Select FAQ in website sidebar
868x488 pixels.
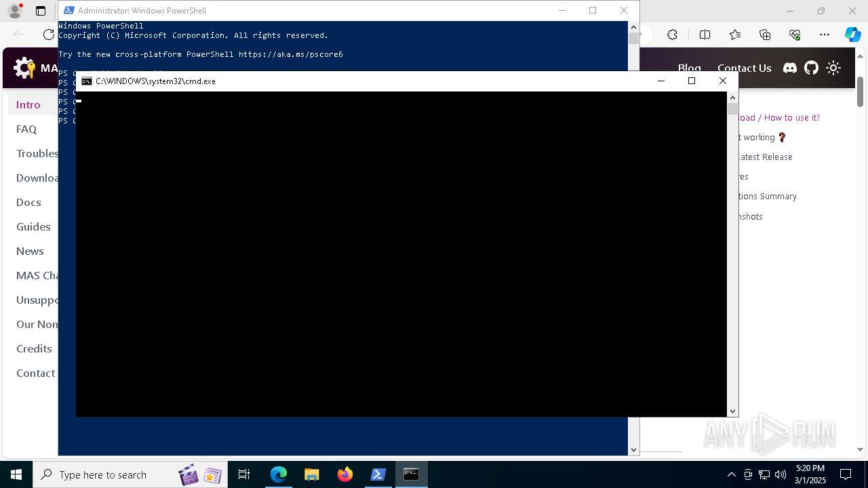tap(26, 129)
